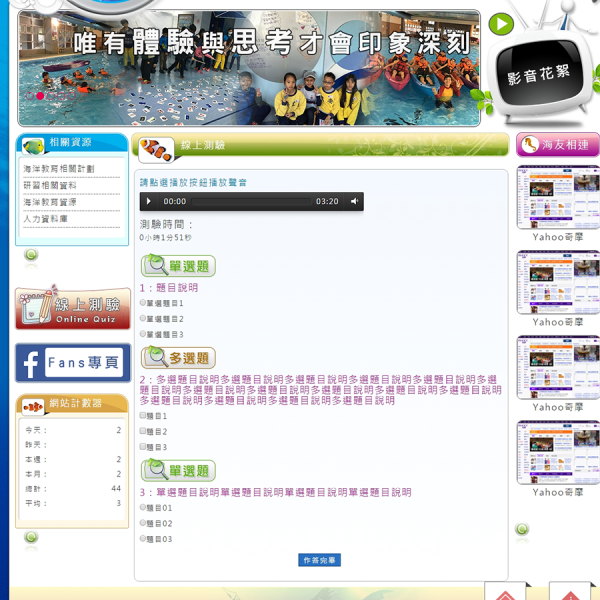Select the fifth banner slide dot
The height and width of the screenshot is (600, 600).
[x=71, y=96]
